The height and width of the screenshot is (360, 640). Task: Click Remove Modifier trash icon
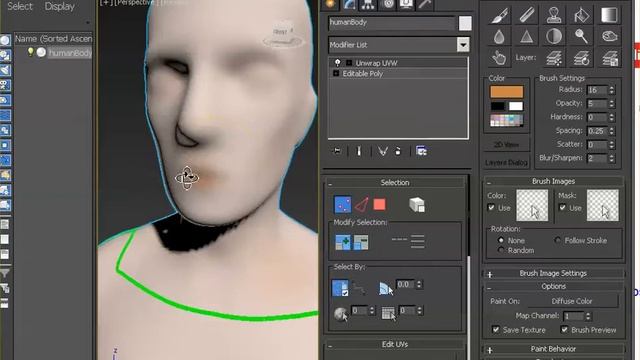point(398,151)
